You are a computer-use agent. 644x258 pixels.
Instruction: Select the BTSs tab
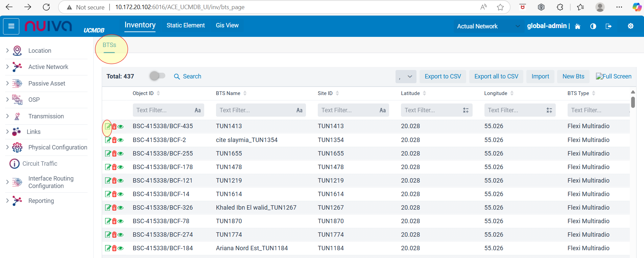(x=109, y=45)
